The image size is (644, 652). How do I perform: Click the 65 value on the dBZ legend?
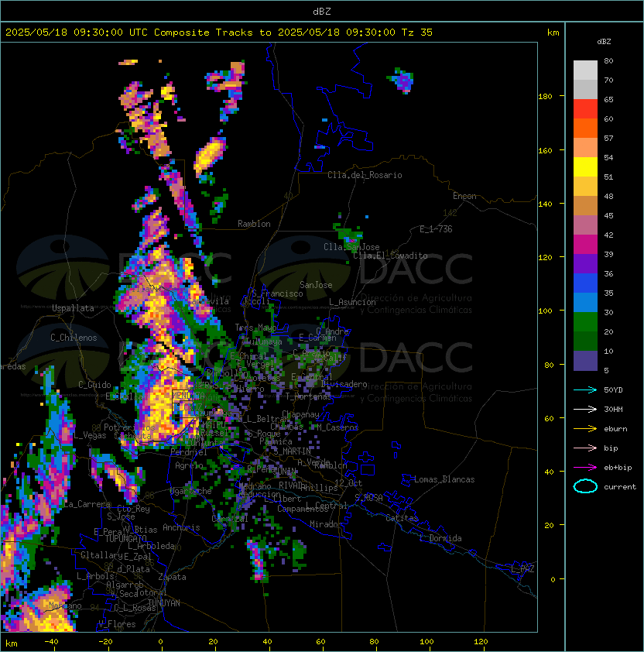pyautogui.click(x=608, y=99)
